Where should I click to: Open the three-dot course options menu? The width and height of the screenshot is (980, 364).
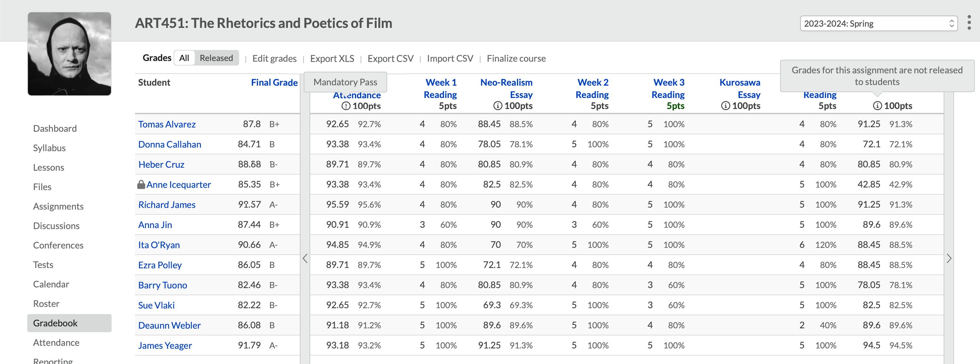[x=969, y=23]
